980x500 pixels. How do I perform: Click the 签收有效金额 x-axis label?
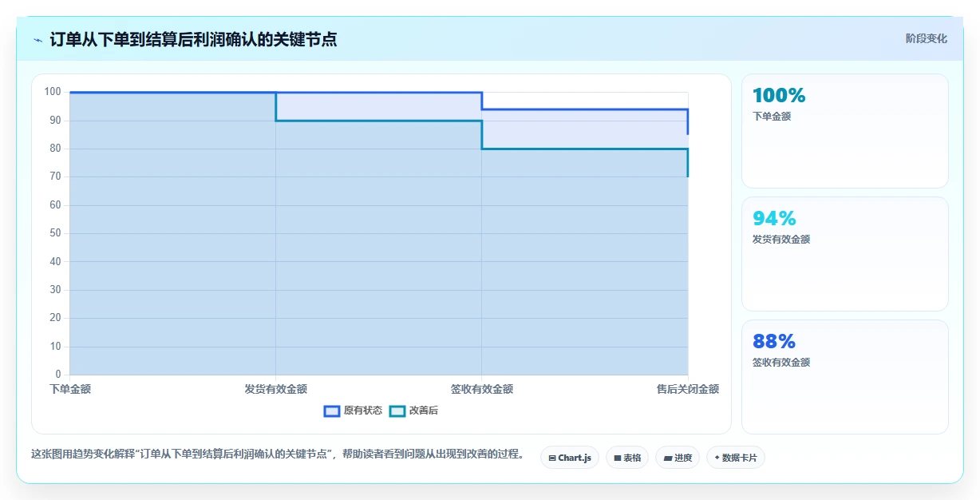(482, 390)
